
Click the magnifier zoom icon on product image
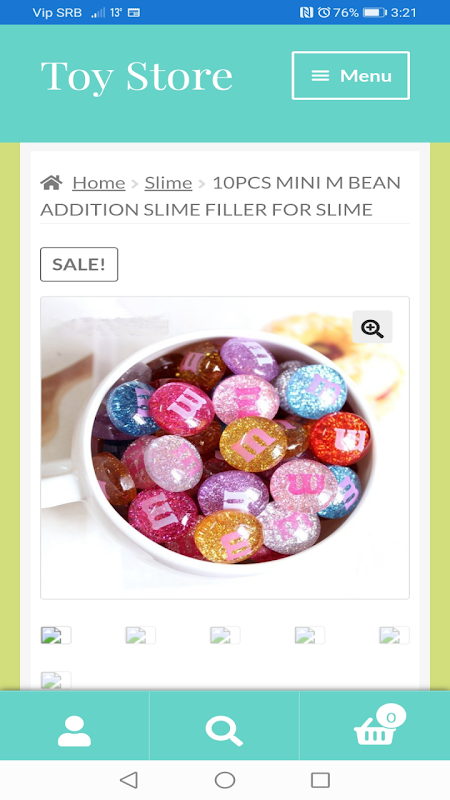(x=372, y=327)
